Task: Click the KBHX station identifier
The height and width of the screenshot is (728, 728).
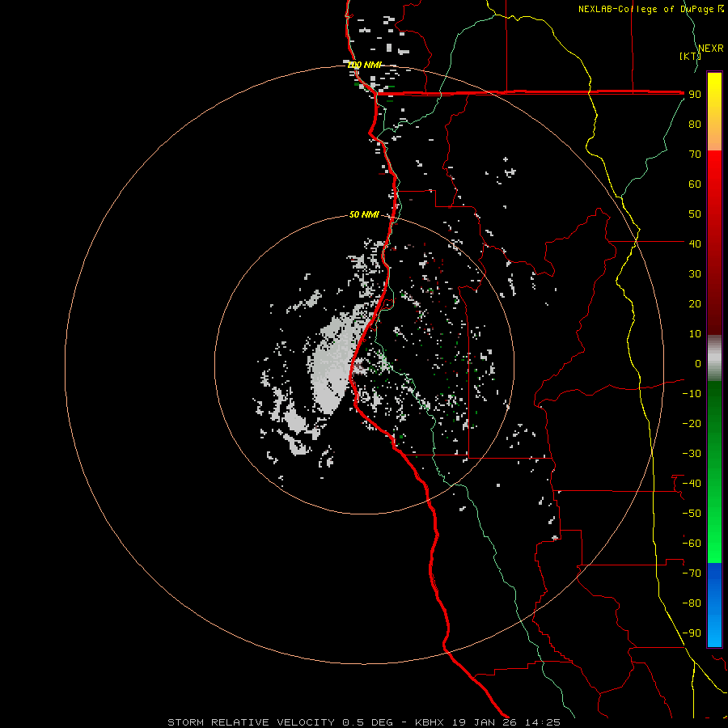Action: coord(430,722)
